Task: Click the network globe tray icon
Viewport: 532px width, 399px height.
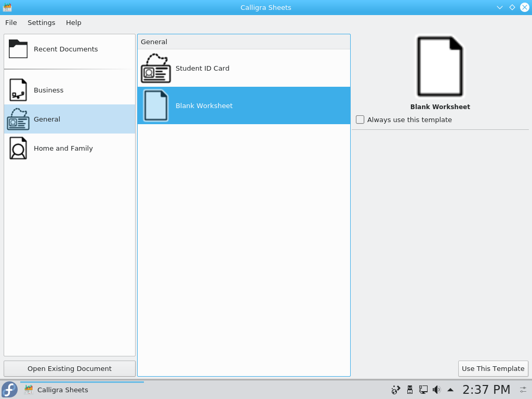Action: tap(395, 390)
